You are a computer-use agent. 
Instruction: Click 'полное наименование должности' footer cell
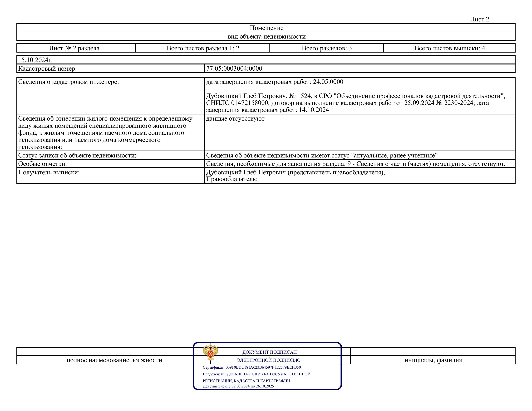click(114, 360)
